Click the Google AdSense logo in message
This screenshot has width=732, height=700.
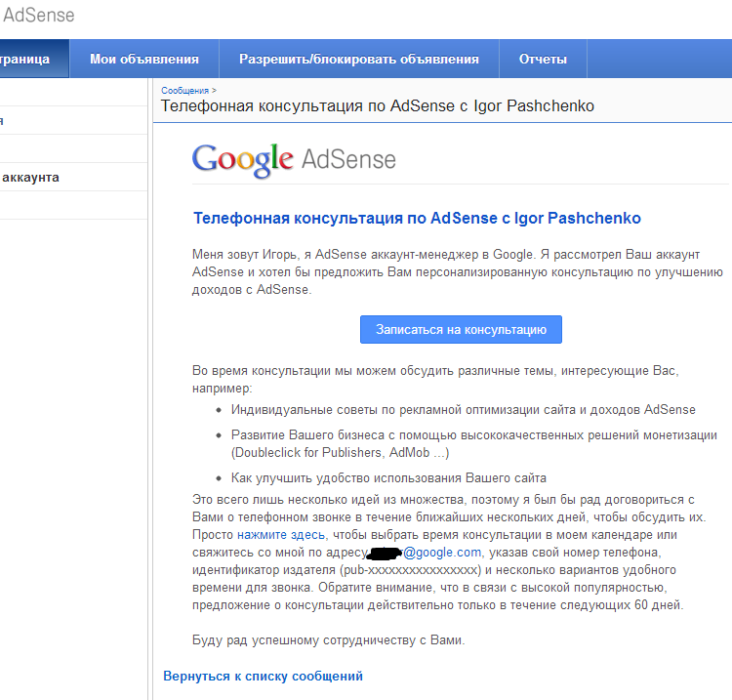coord(294,160)
